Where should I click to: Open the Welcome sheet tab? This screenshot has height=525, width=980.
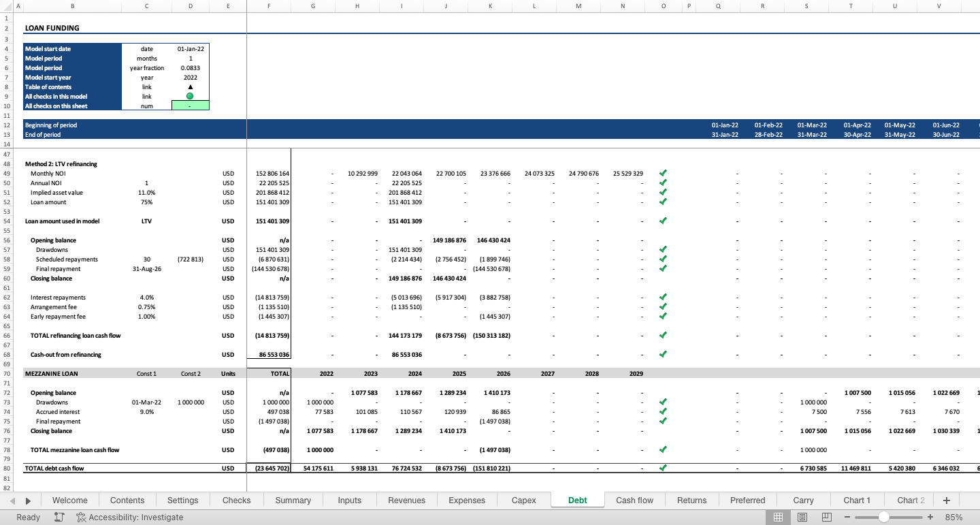(69, 500)
